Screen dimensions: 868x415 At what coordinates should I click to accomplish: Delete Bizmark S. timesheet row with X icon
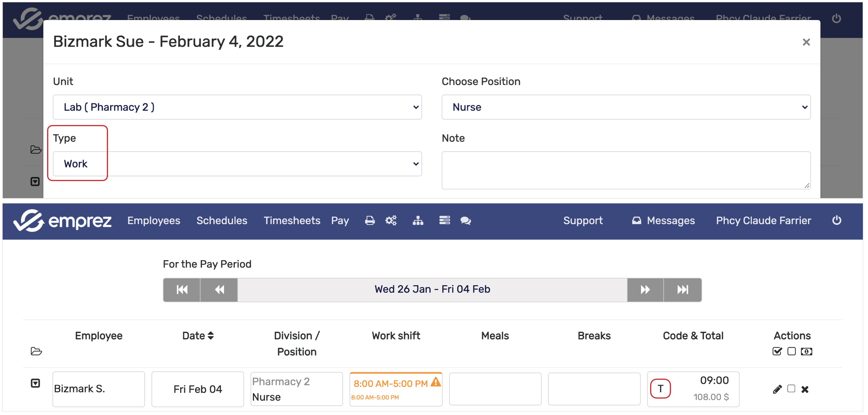click(x=805, y=390)
